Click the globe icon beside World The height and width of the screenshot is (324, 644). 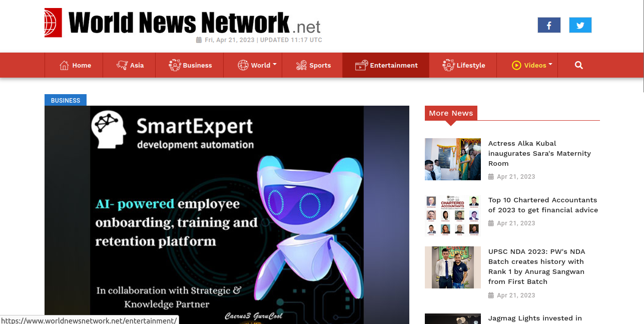coord(243,65)
